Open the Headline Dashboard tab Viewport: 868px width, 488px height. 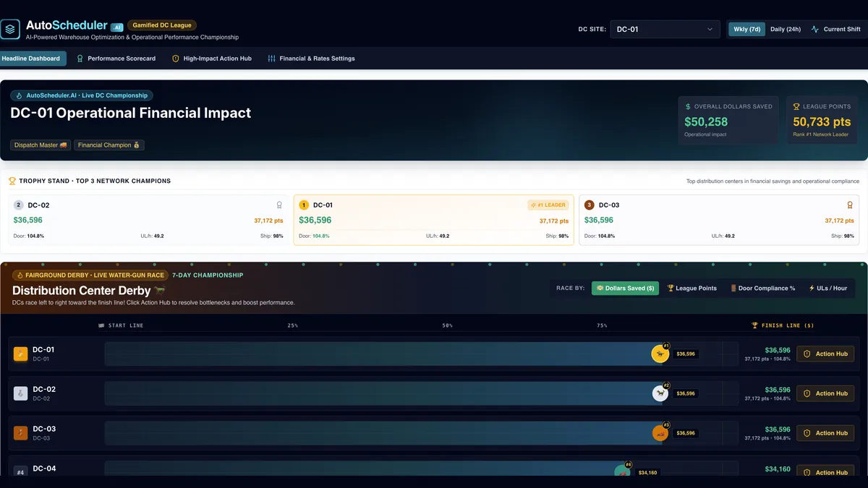(x=31, y=59)
